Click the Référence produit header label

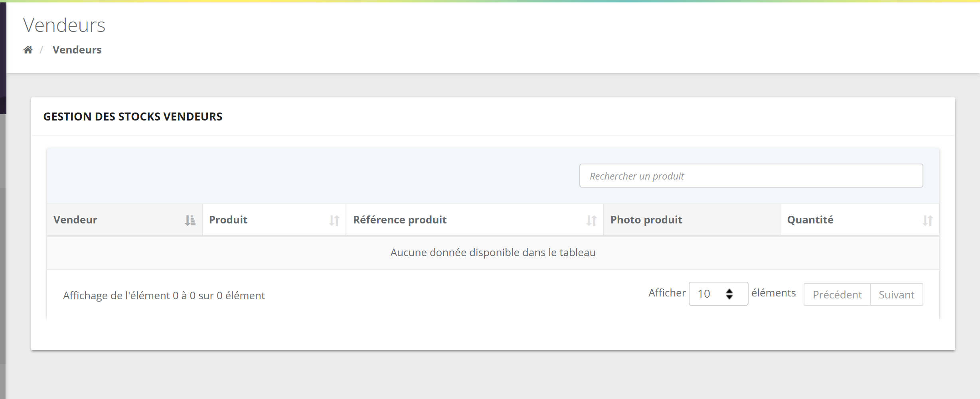(400, 220)
